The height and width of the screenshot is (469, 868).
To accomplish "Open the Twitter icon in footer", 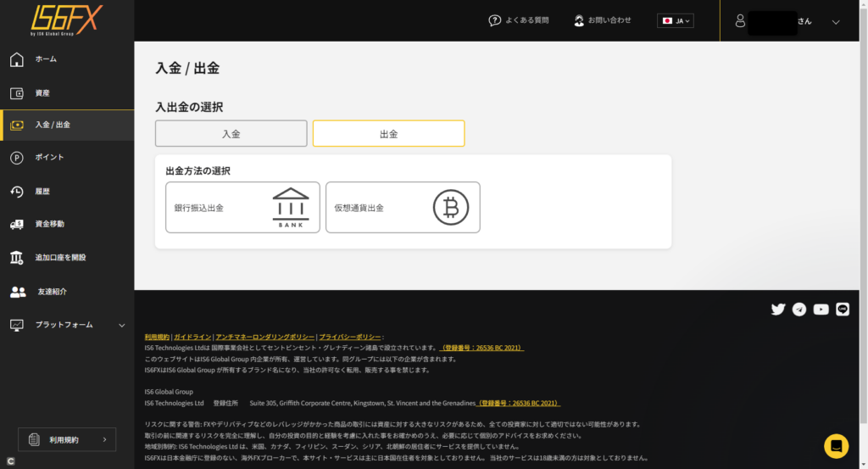I will pyautogui.click(x=778, y=309).
